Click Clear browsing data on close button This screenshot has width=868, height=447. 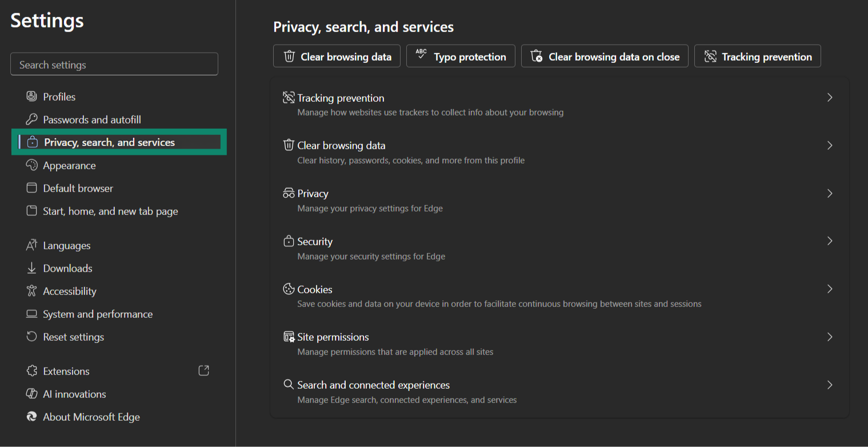[x=604, y=56]
